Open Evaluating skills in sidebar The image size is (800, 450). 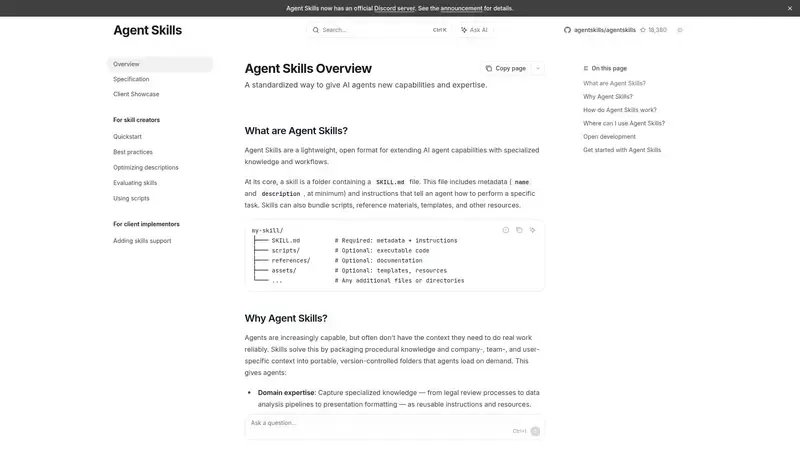(135, 183)
